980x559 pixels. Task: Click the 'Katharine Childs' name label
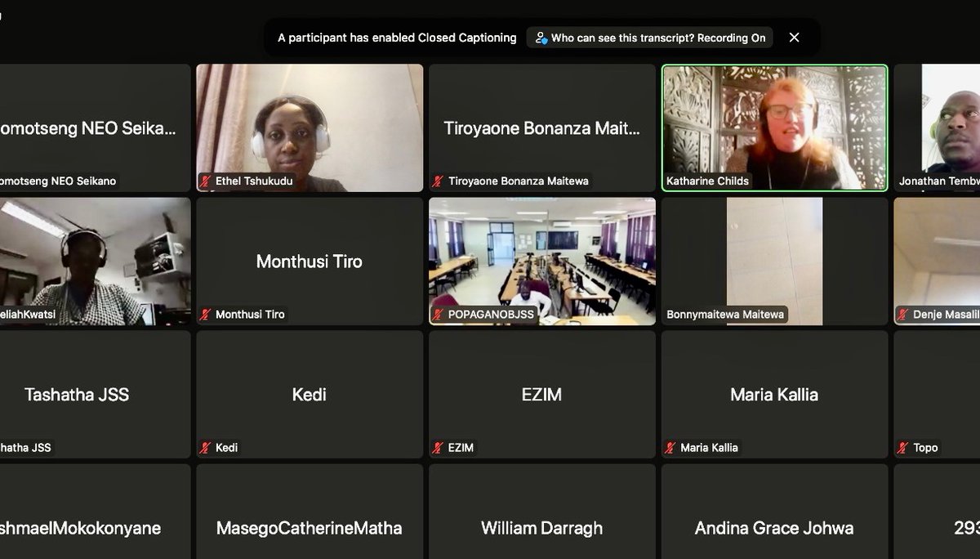click(x=707, y=181)
